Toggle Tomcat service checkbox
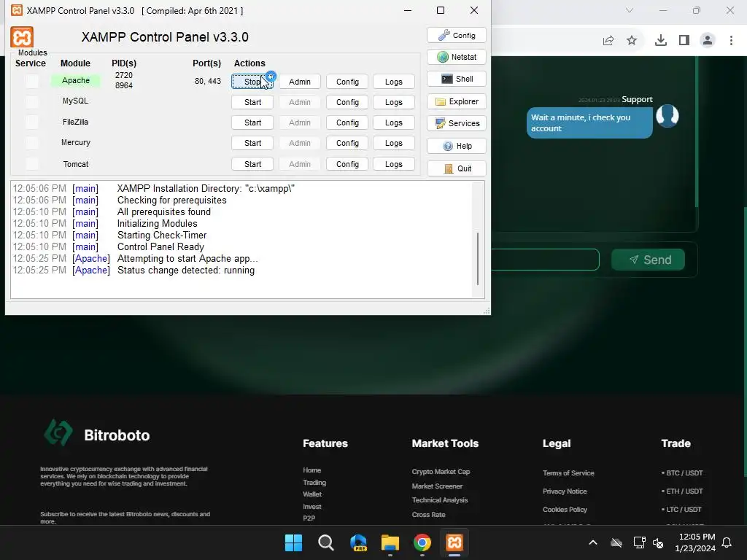 pyautogui.click(x=32, y=164)
